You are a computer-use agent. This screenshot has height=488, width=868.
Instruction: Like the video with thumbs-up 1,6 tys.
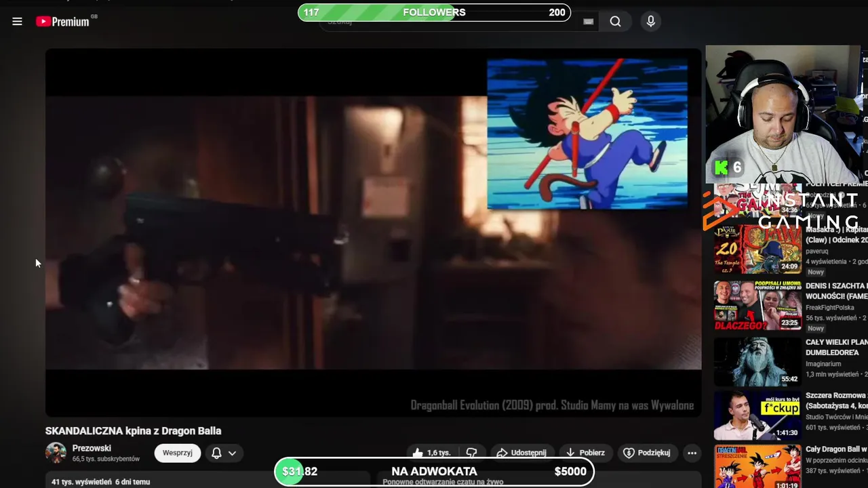pyautogui.click(x=431, y=453)
